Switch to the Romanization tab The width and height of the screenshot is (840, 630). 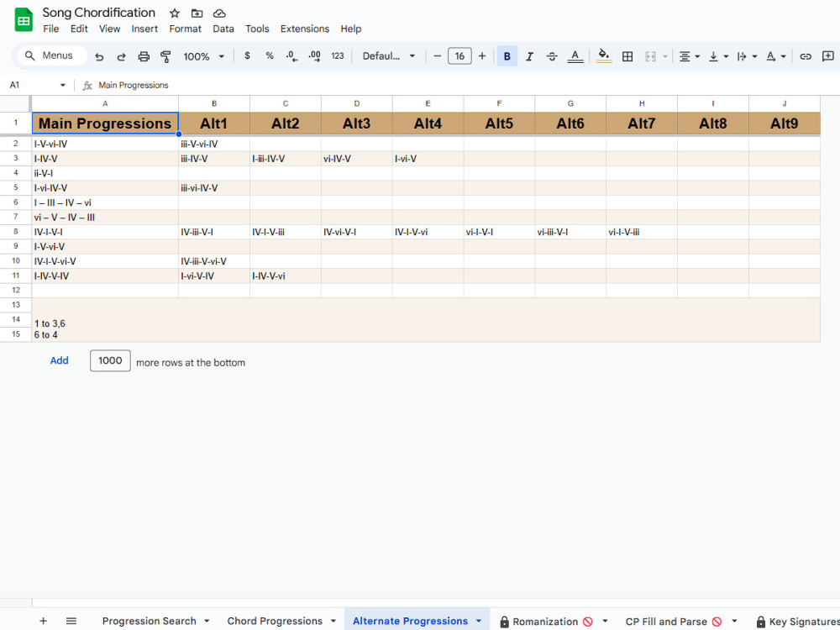[x=545, y=622]
